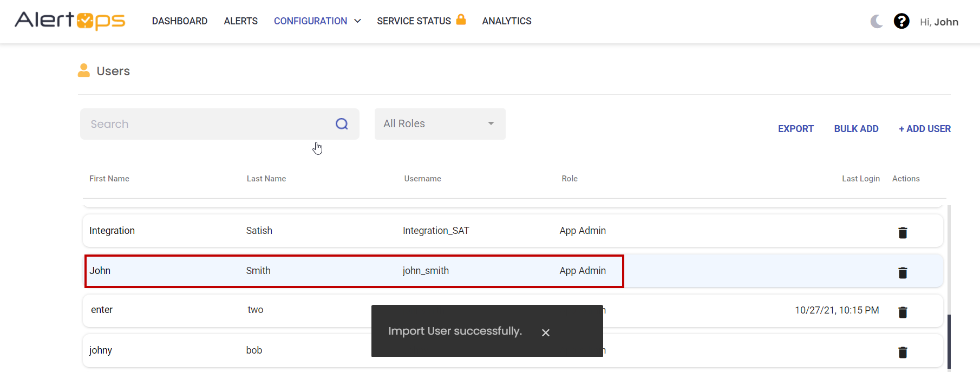Click the first name 'enter'

click(x=102, y=310)
